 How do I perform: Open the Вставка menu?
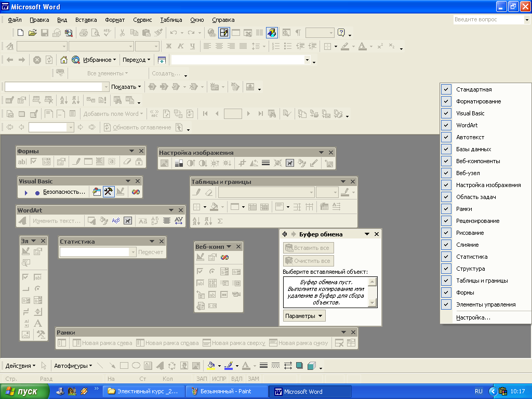point(86,20)
